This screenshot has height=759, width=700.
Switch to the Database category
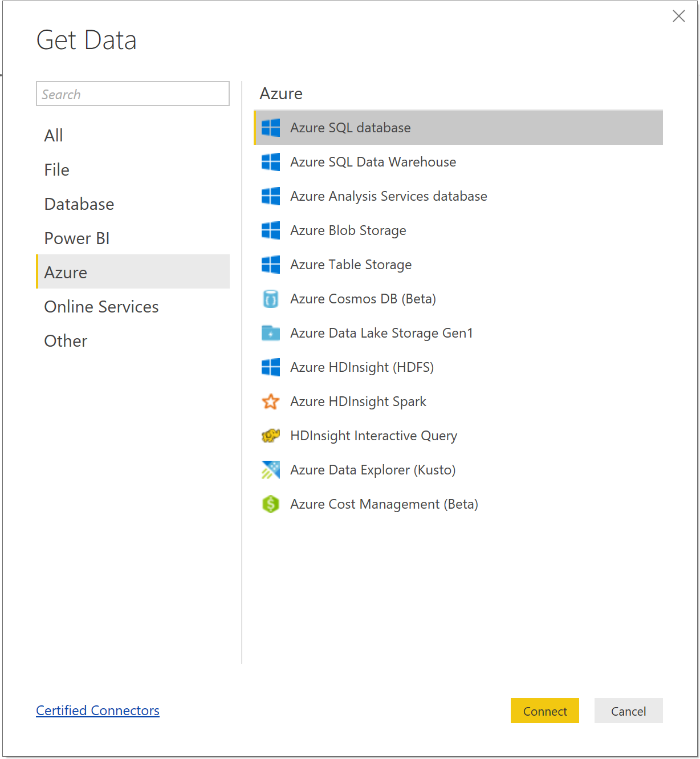point(79,204)
